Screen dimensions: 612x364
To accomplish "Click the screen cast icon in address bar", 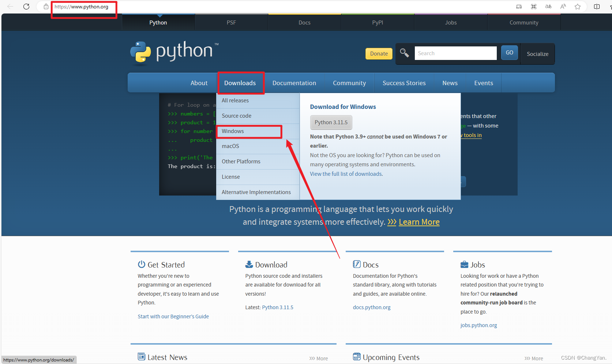I will (519, 7).
